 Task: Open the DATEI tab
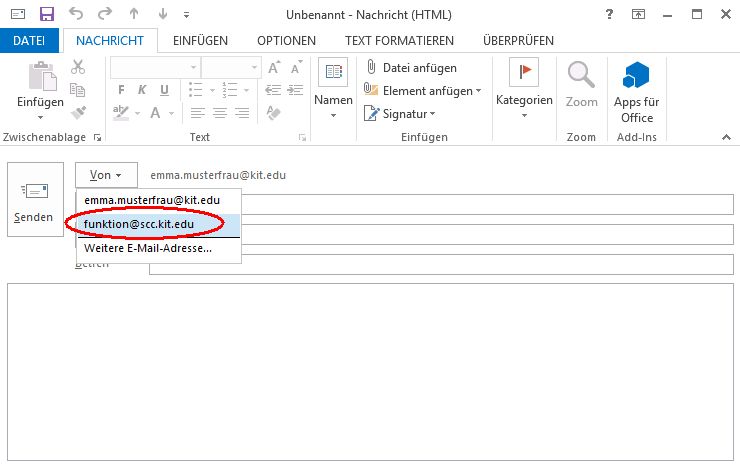pos(28,41)
